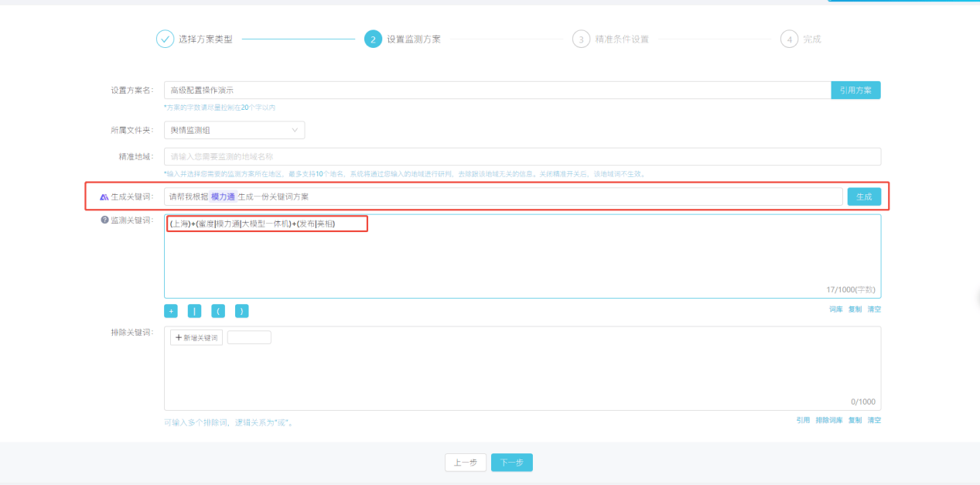The height and width of the screenshot is (485, 980).
Task: Click the AI logo icon beside 生成关键词
Action: pyautogui.click(x=104, y=197)
